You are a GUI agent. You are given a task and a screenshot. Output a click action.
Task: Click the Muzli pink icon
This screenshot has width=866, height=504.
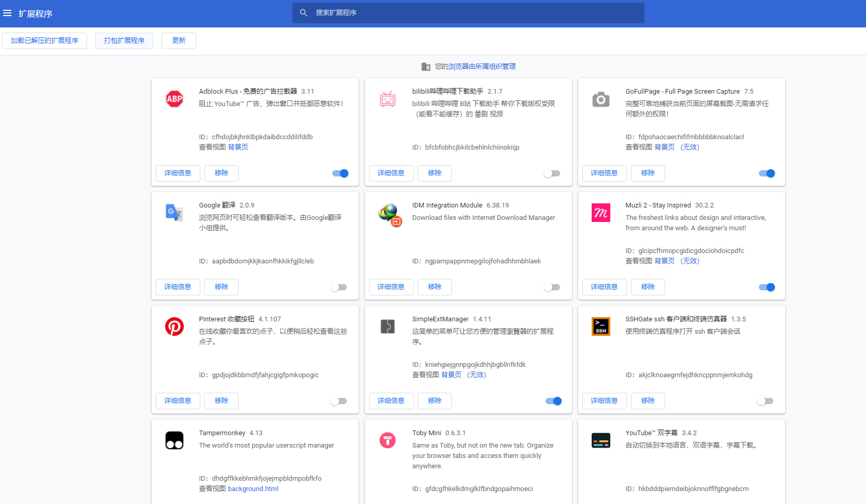coord(601,212)
